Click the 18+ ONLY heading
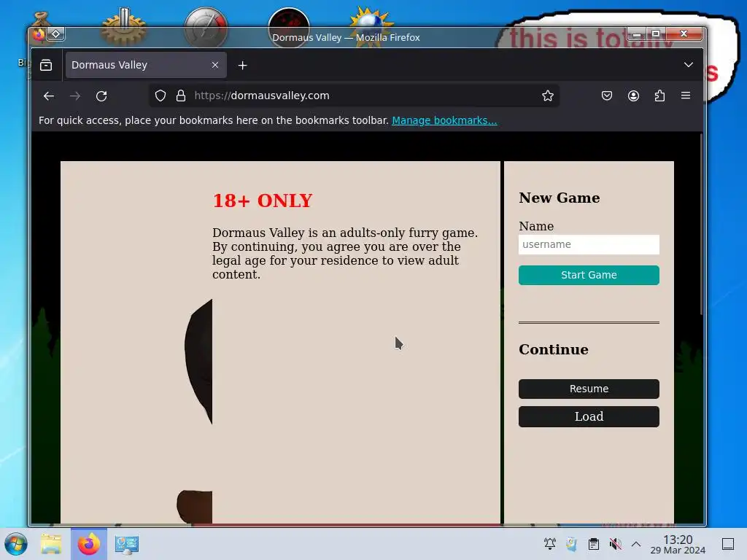 tap(263, 201)
